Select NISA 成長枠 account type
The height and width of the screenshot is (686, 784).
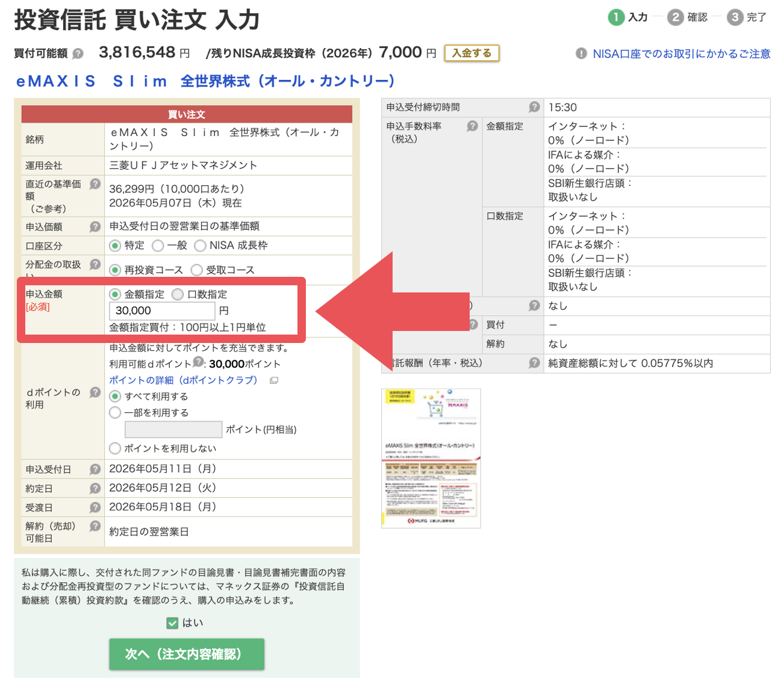click(x=201, y=246)
